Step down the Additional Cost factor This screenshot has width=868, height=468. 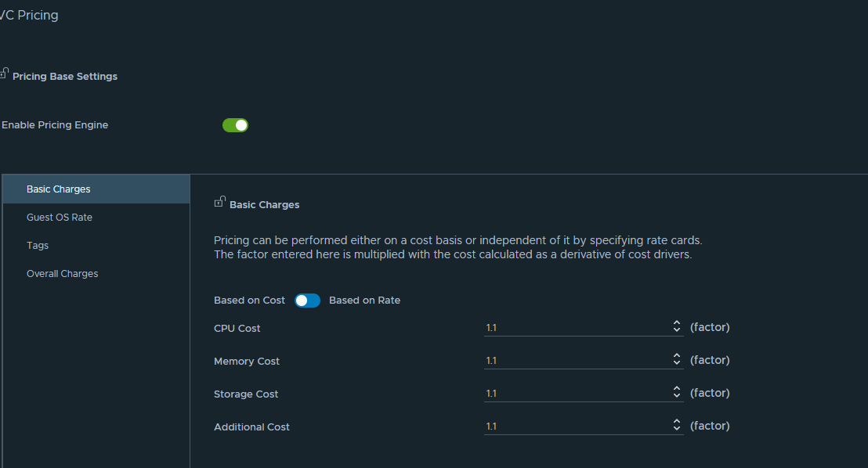click(677, 430)
